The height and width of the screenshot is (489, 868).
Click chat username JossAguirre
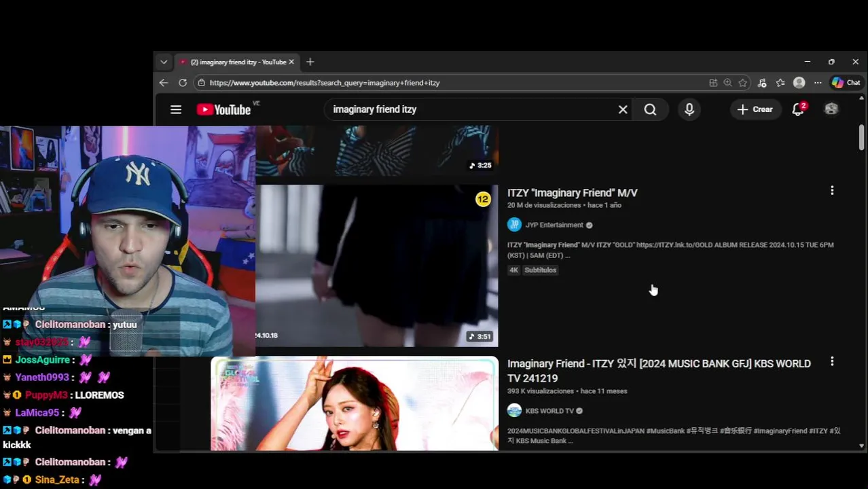pyautogui.click(x=43, y=360)
